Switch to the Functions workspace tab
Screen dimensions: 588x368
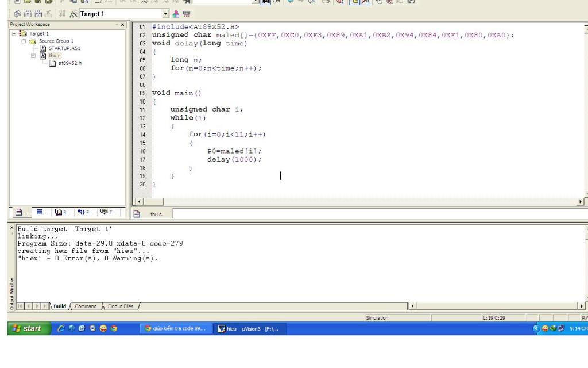point(84,212)
